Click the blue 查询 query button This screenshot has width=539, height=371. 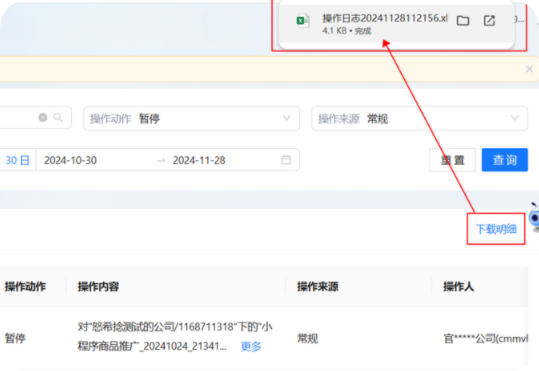pos(505,160)
